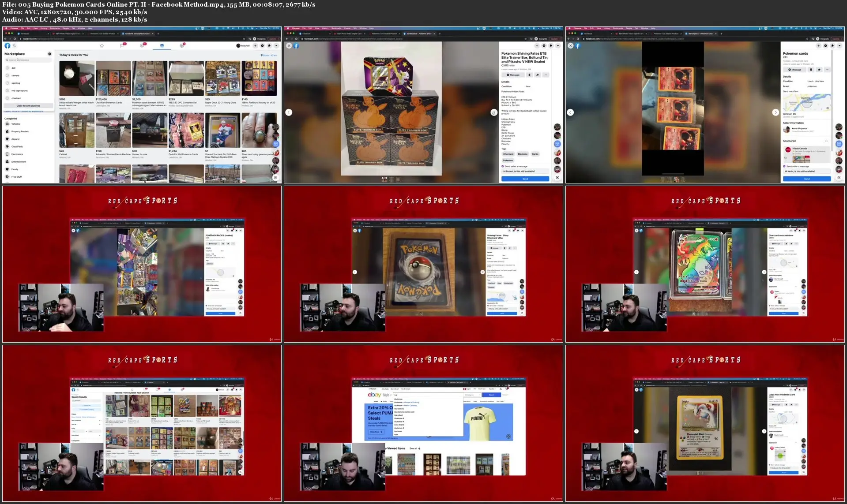Image resolution: width=847 pixels, height=504 pixels.
Task: Click Send under the 'Hi Kevin' message
Action: pyautogui.click(x=807, y=179)
